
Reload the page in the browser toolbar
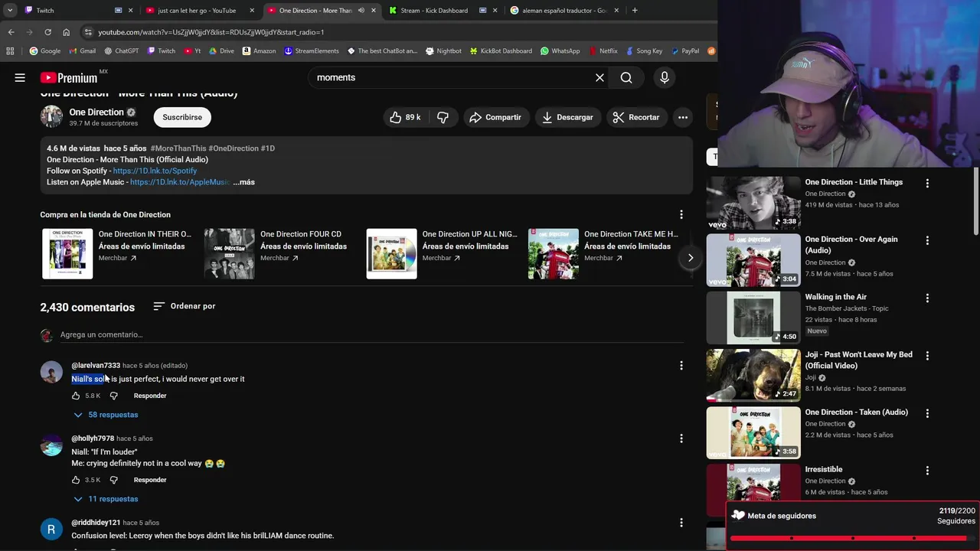coord(47,32)
